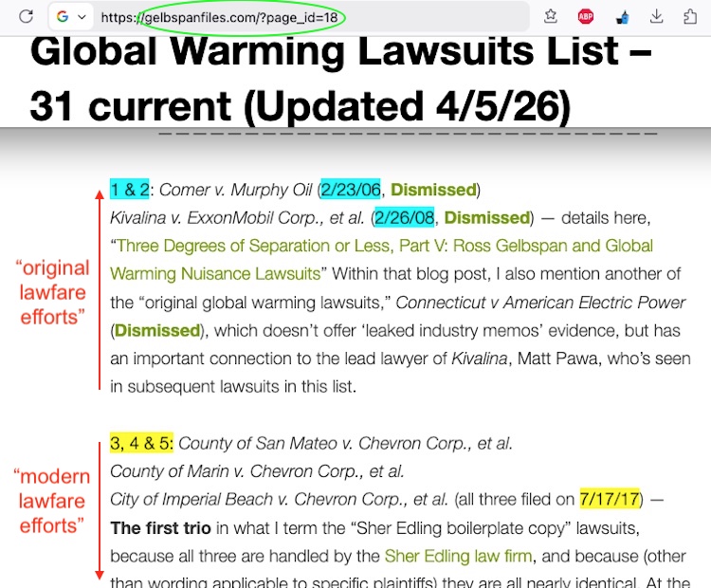Open the Google search engine dropdown
The height and width of the screenshot is (588, 711).
[70, 17]
